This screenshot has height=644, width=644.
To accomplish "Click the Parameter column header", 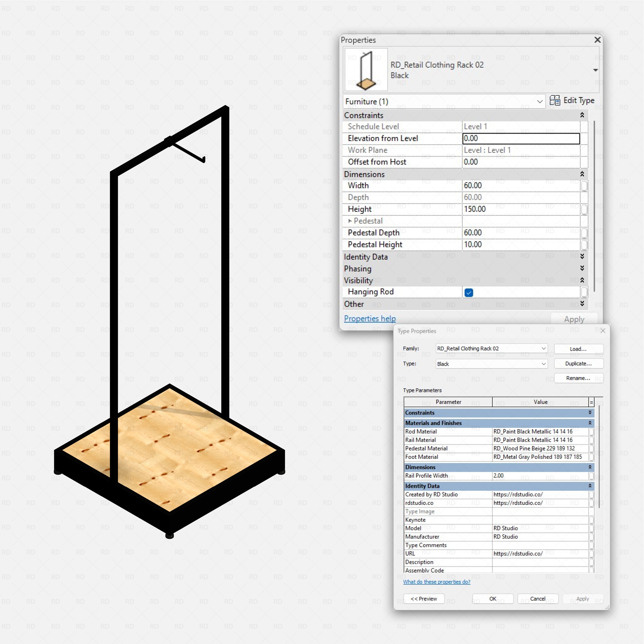I will [448, 402].
